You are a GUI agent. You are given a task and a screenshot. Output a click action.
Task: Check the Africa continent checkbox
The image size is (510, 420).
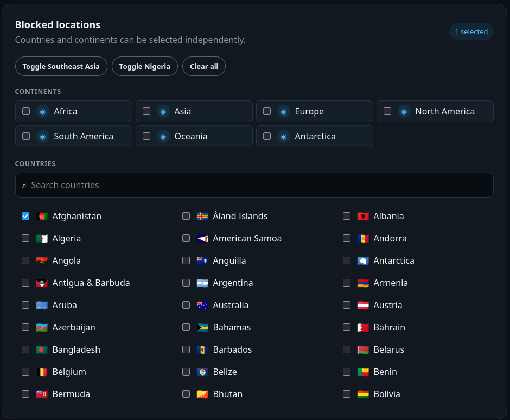(x=26, y=111)
